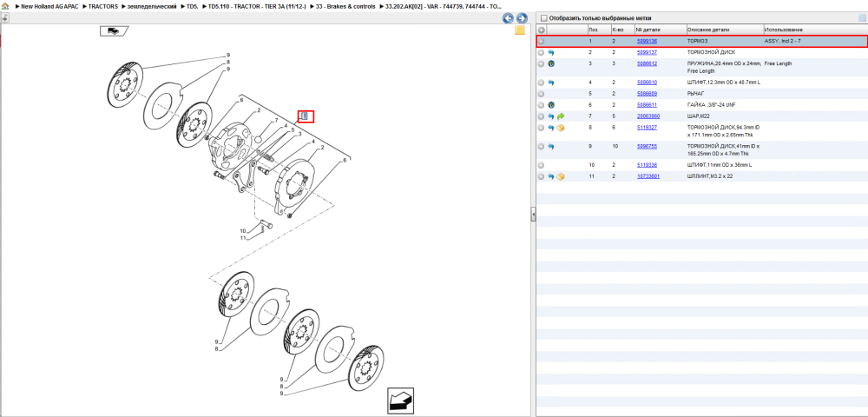Image resolution: width=868 pixels, height=417 pixels.
Task: Select the 'ШАР,M22' description cell
Action: 700,117
